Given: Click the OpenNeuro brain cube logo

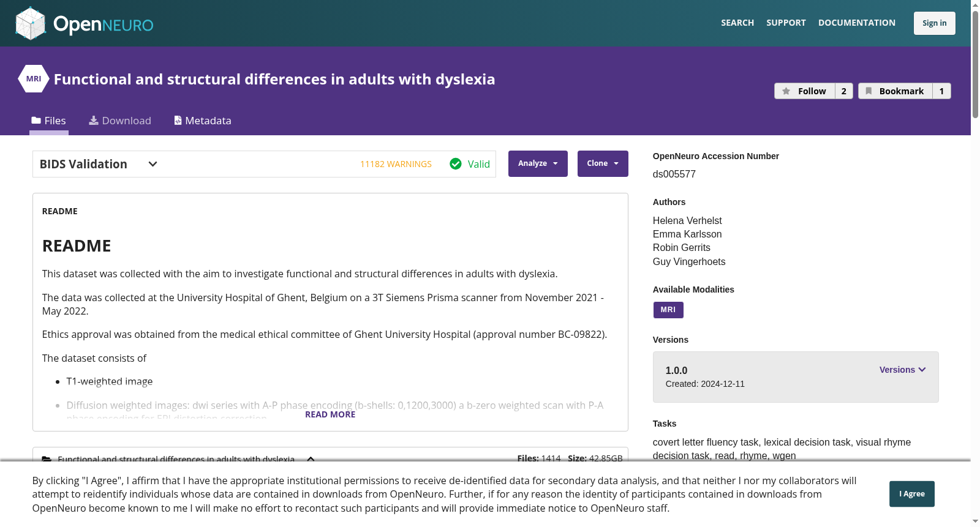Looking at the screenshot, I should pyautogui.click(x=31, y=23).
